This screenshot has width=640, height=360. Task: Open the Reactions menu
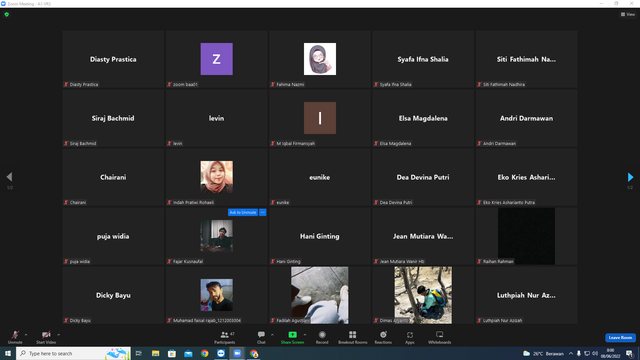383,337
